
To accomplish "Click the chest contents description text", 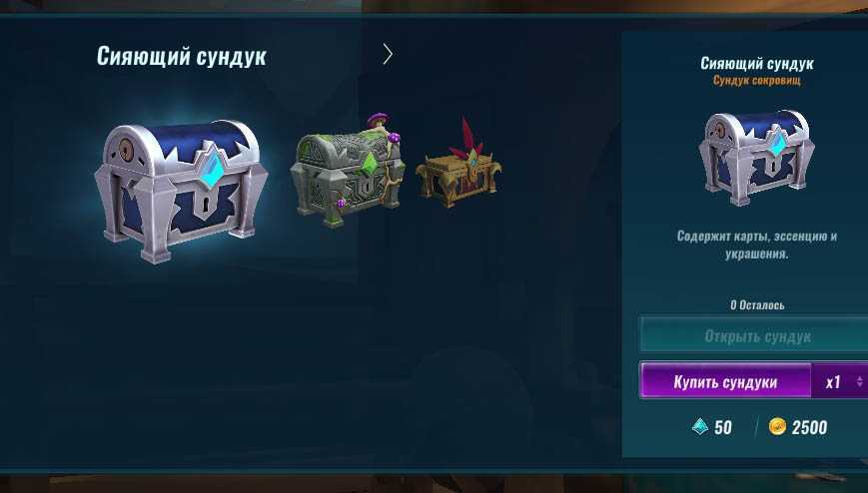I will [757, 245].
